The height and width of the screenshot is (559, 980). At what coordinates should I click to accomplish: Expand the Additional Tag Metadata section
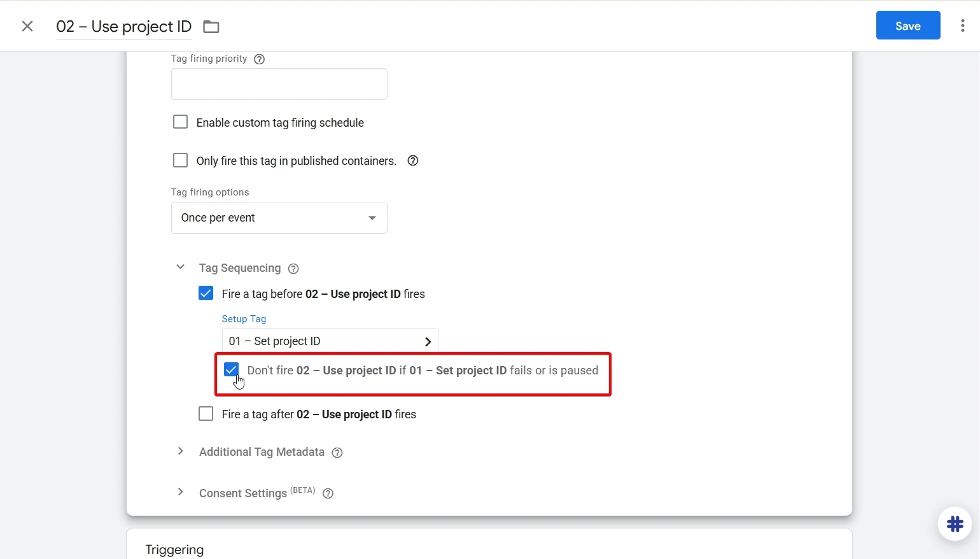pos(181,451)
